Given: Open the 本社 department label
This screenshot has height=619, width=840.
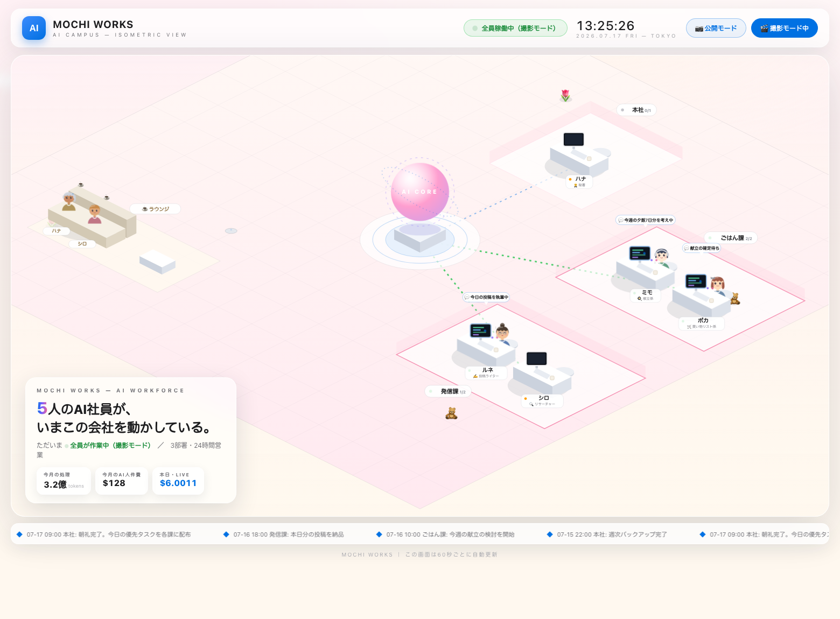Looking at the screenshot, I should point(636,110).
